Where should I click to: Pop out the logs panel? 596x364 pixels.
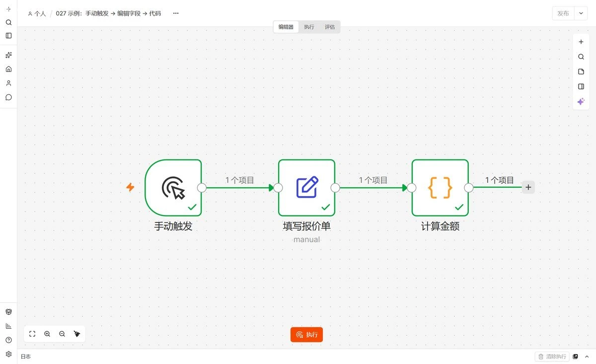[x=576, y=357]
